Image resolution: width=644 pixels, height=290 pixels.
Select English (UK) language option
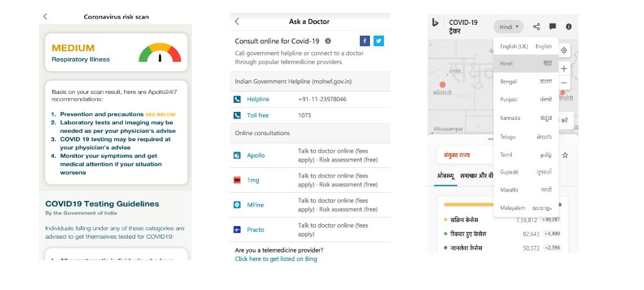click(x=526, y=46)
